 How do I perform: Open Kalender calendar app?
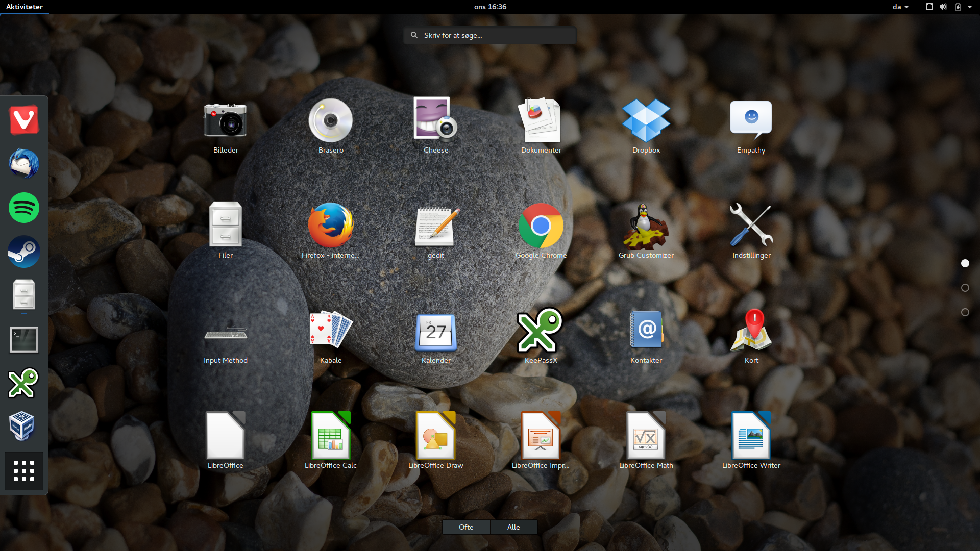point(436,336)
